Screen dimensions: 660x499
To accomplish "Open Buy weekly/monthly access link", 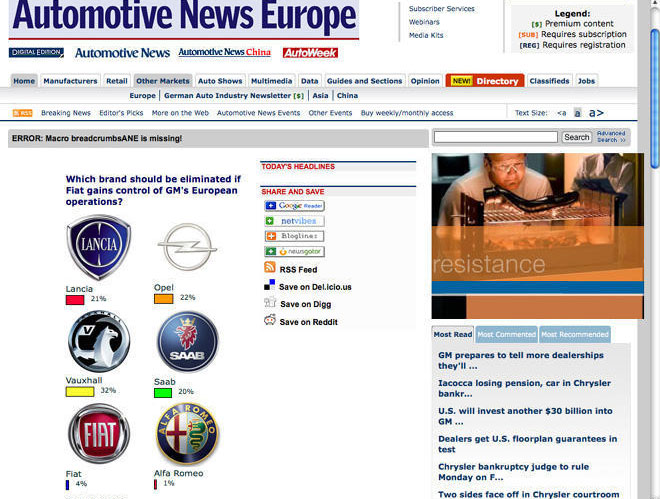I will pos(407,113).
